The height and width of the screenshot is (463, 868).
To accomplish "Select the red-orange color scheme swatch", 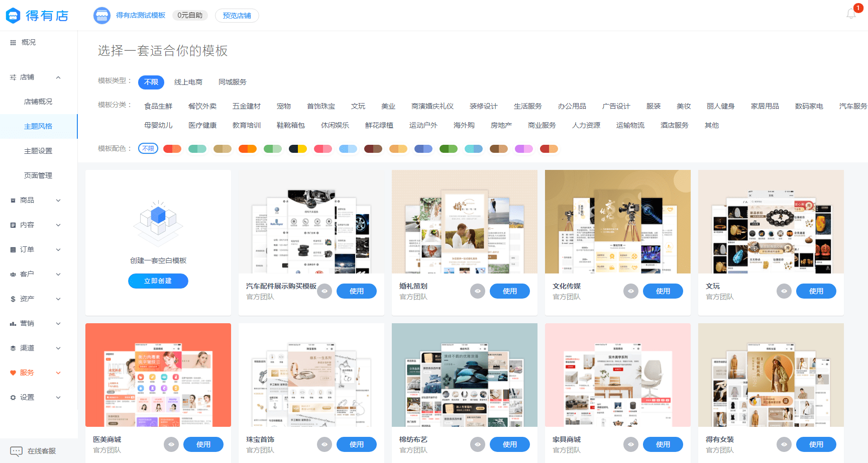I will click(172, 149).
